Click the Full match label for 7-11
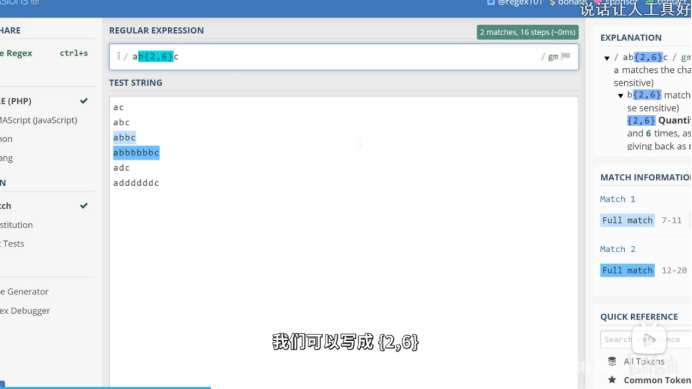 point(627,220)
